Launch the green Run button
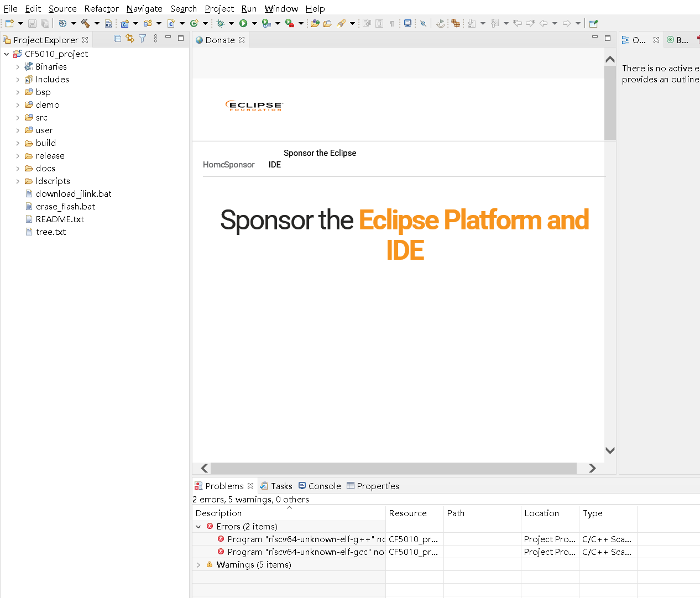The image size is (700, 598). [243, 23]
